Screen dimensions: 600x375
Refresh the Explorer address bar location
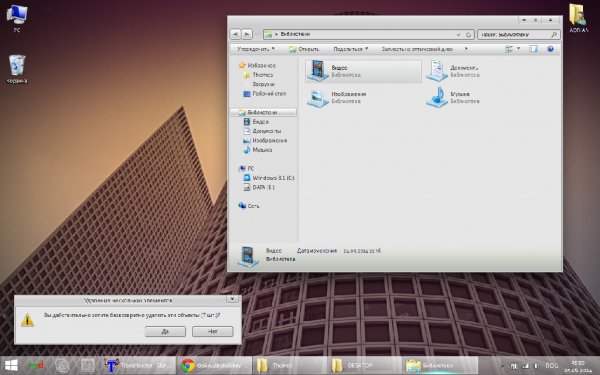coord(468,34)
